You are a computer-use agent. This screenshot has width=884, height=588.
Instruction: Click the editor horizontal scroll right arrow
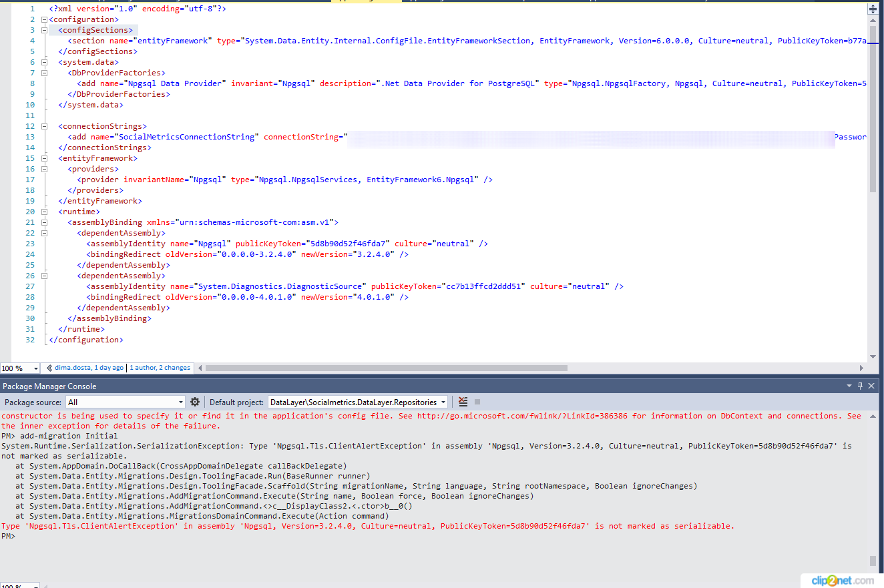861,368
